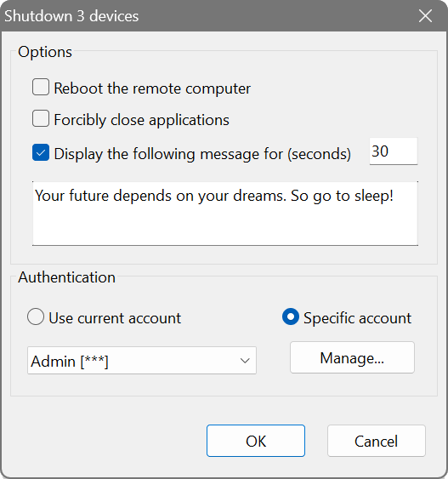Screen dimensions: 448x479
Task: Click the seconds field showing 30
Action: [394, 151]
